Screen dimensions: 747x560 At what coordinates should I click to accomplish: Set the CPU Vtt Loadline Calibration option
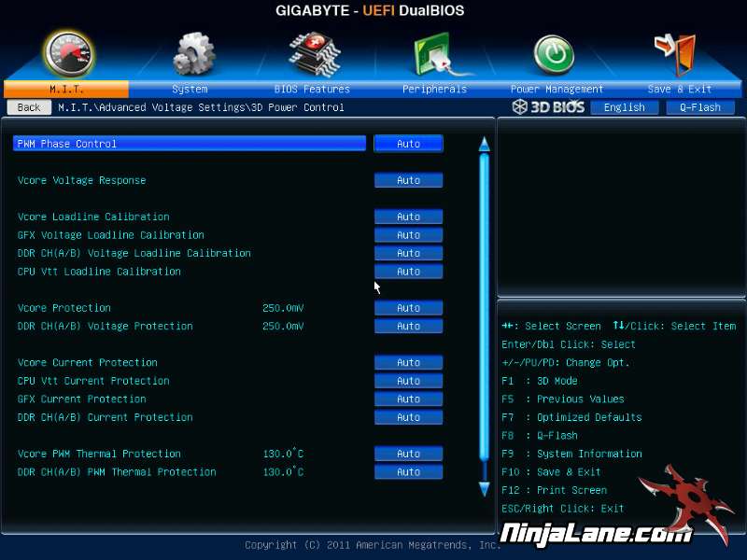pyautogui.click(x=408, y=272)
